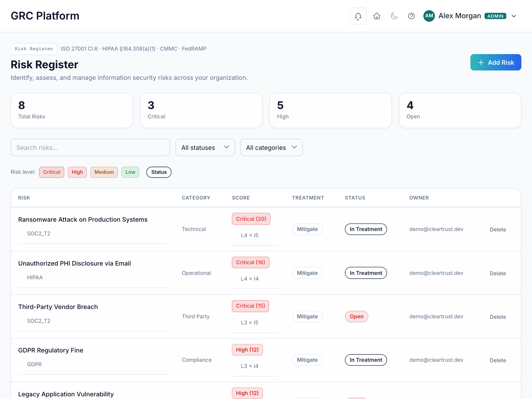Open the All categories dropdown
The height and width of the screenshot is (399, 532).
pyautogui.click(x=271, y=148)
